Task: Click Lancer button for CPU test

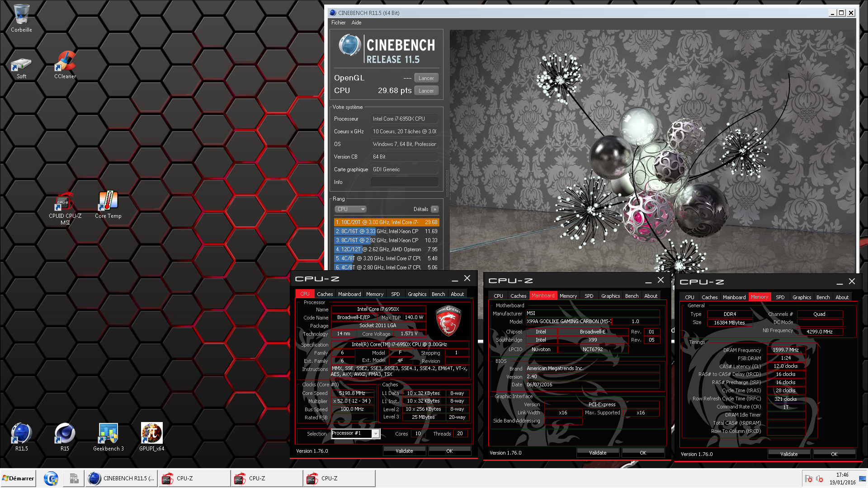Action: 426,91
